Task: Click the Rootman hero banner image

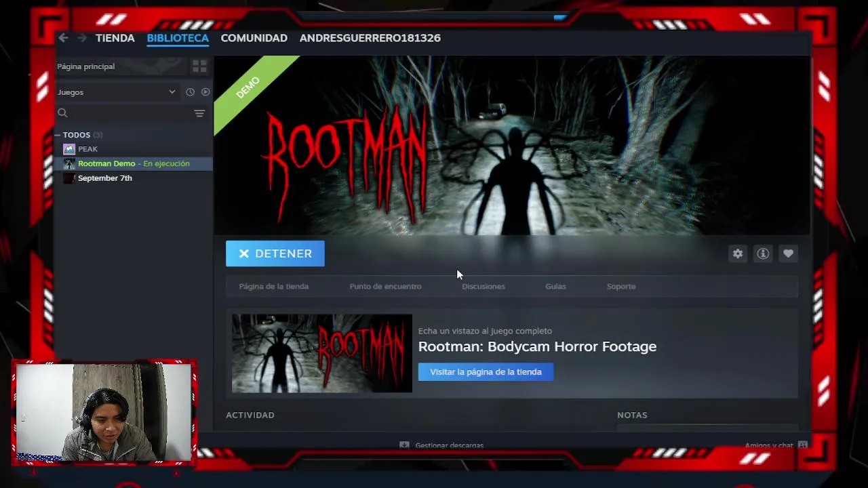Action: 512,146
